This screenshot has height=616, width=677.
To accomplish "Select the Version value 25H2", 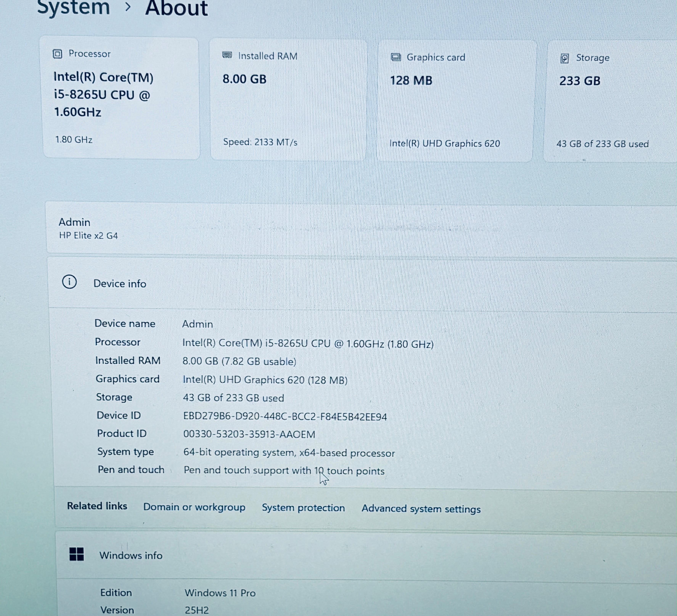I will tap(197, 610).
